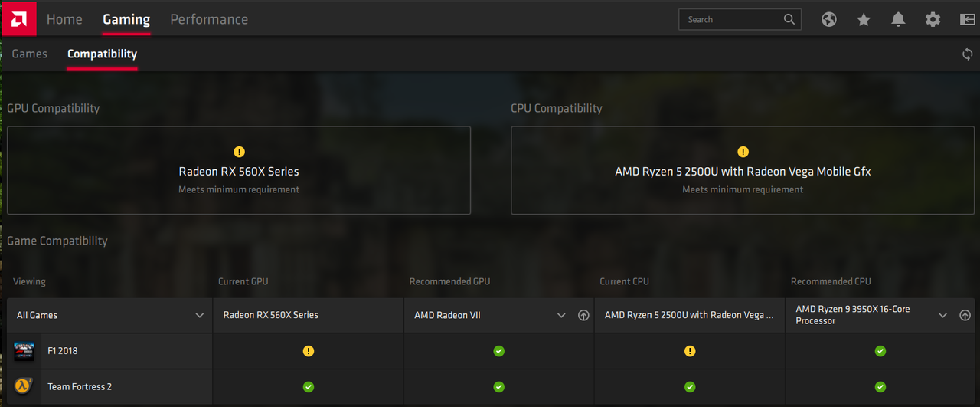Open notifications bell icon
Image resolution: width=980 pixels, height=407 pixels.
click(x=898, y=20)
